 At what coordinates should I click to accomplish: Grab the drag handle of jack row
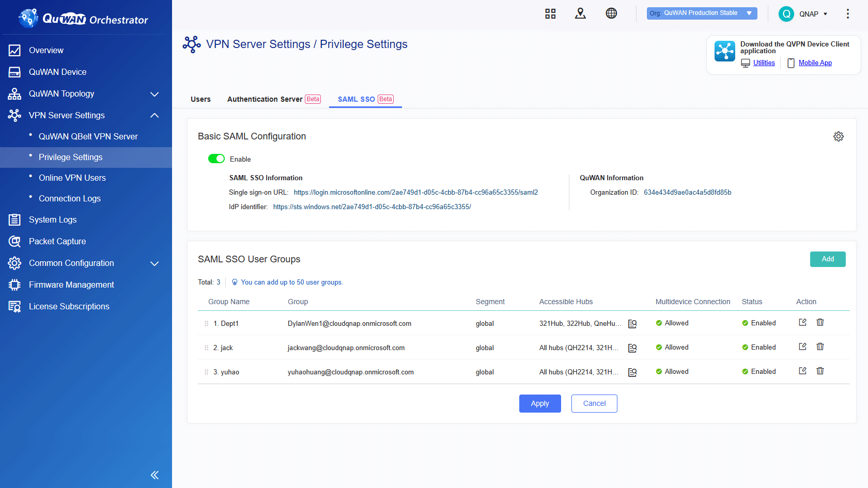[x=206, y=348]
